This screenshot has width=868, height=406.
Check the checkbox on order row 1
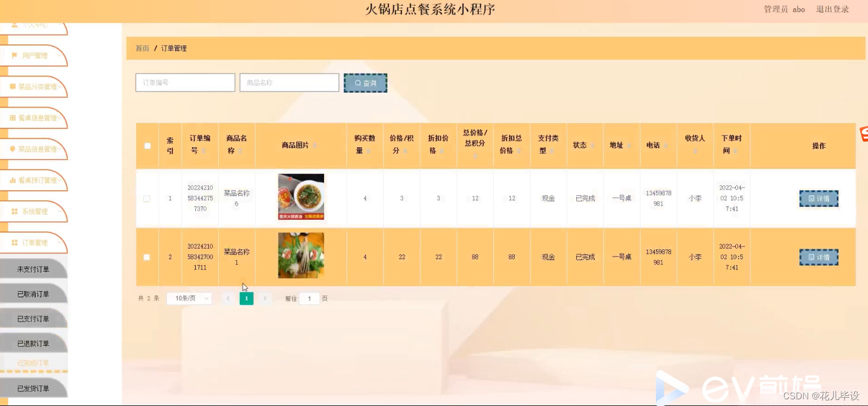[x=147, y=198]
